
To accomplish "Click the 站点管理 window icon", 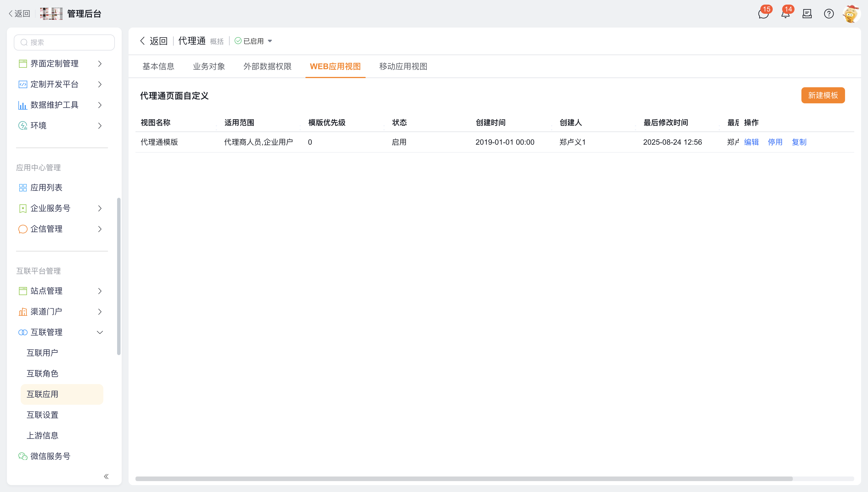I will 23,291.
